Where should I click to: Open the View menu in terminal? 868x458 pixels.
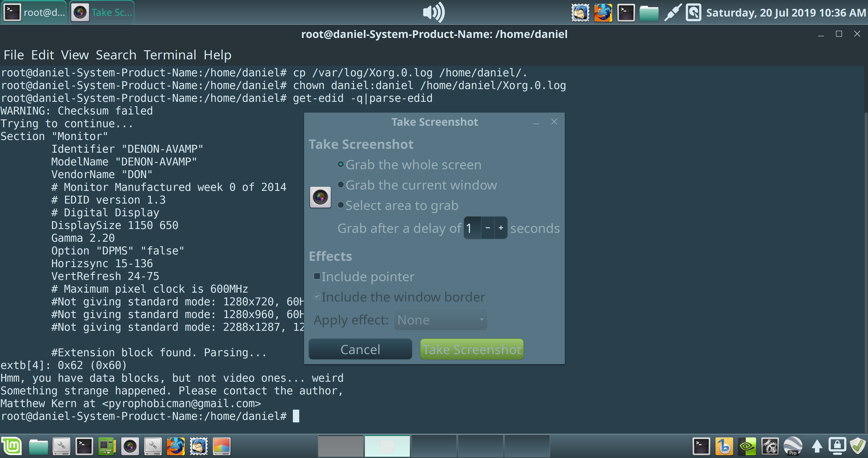75,55
